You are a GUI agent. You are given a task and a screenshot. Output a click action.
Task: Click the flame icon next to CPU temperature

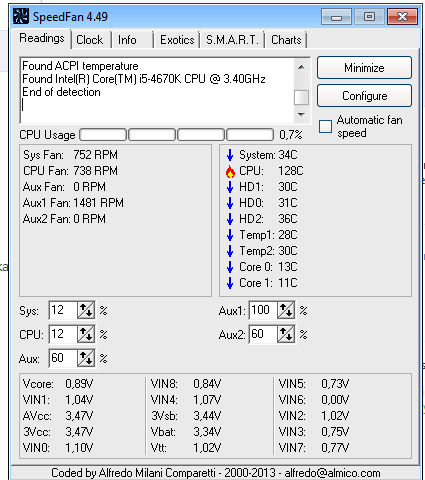click(230, 172)
